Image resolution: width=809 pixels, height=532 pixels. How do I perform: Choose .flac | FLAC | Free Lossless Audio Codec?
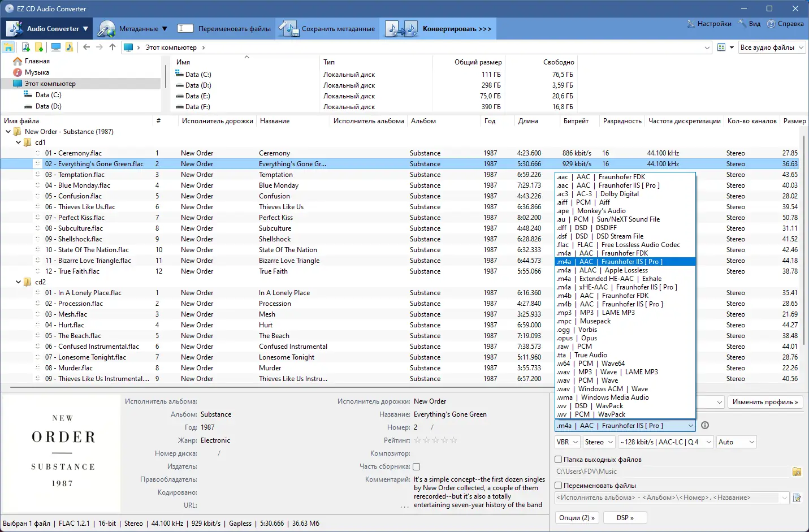coord(625,245)
